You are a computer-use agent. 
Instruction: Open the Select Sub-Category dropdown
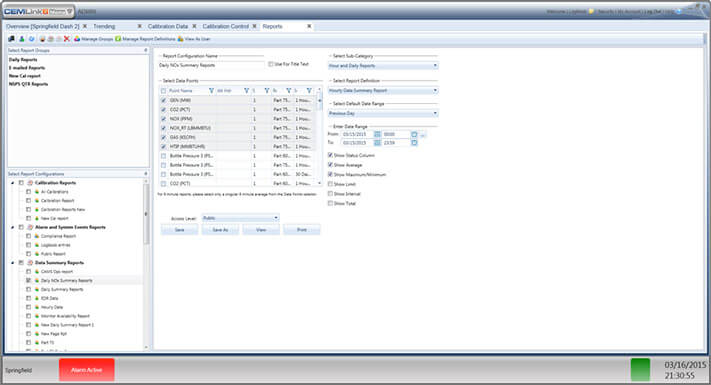pyautogui.click(x=383, y=66)
